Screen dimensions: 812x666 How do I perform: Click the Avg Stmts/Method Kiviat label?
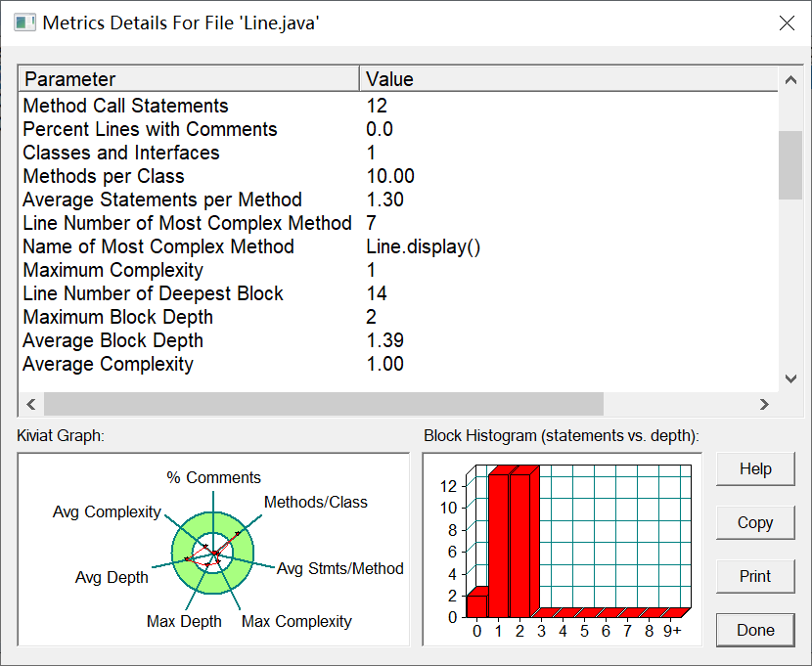(340, 569)
